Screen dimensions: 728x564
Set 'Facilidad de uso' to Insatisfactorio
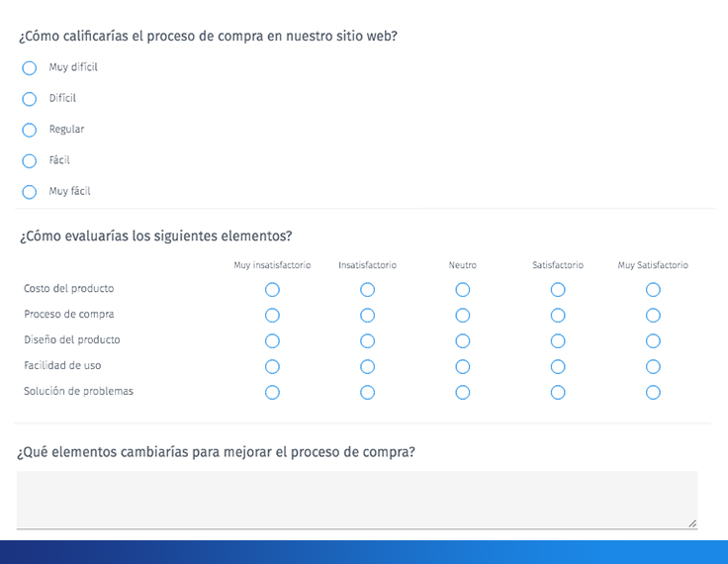367,367
